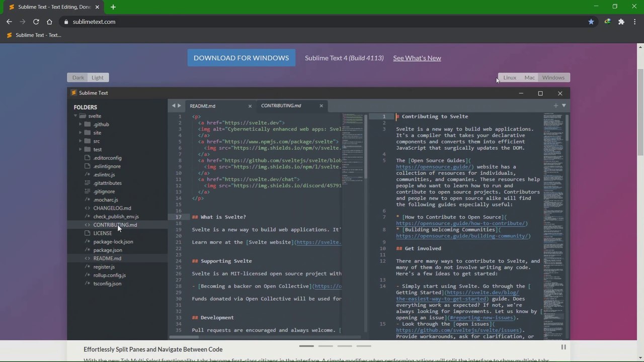Open tsconfig.json file
This screenshot has width=644, height=362.
coord(107,284)
